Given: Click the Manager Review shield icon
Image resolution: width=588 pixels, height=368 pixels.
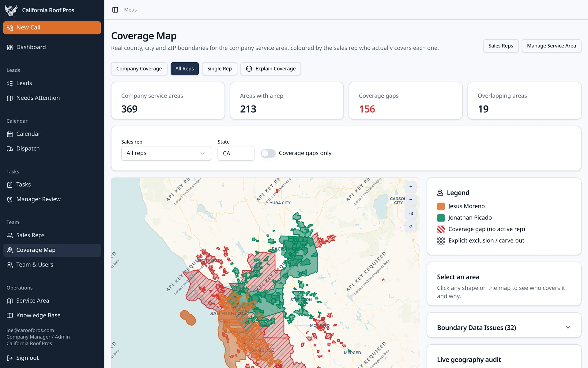Looking at the screenshot, I should pyautogui.click(x=10, y=199).
